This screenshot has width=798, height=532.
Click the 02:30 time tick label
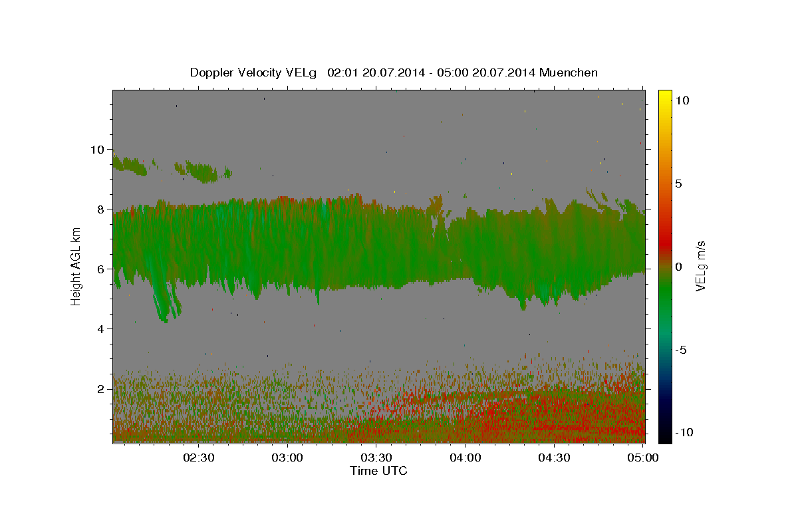pos(199,458)
